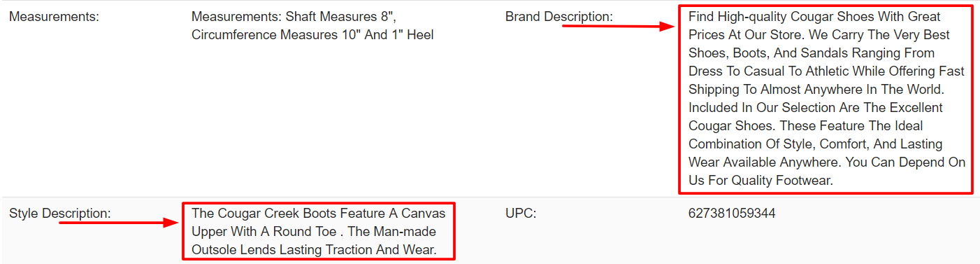Click the red arrow beside Style Description

tap(120, 223)
